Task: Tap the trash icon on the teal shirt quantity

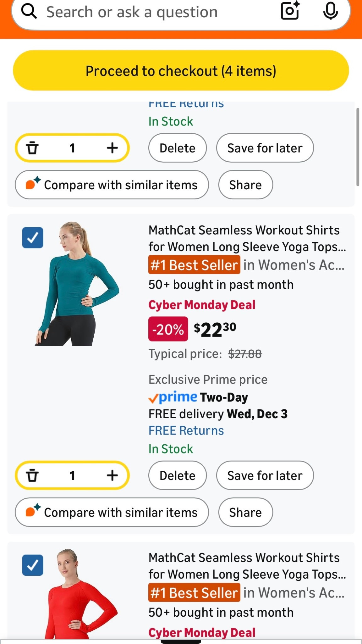Action: pos(33,475)
